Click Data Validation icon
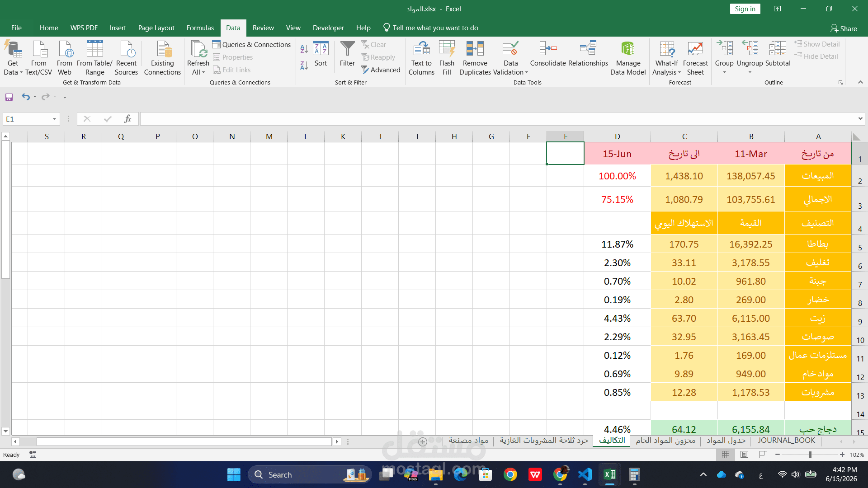Image resolution: width=868 pixels, height=488 pixels. [510, 49]
